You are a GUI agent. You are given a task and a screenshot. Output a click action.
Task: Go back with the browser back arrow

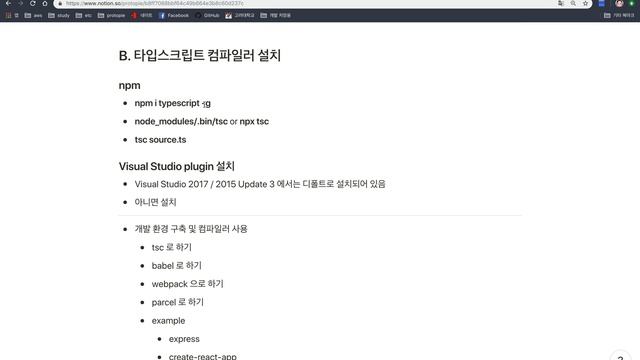pos(8,3)
